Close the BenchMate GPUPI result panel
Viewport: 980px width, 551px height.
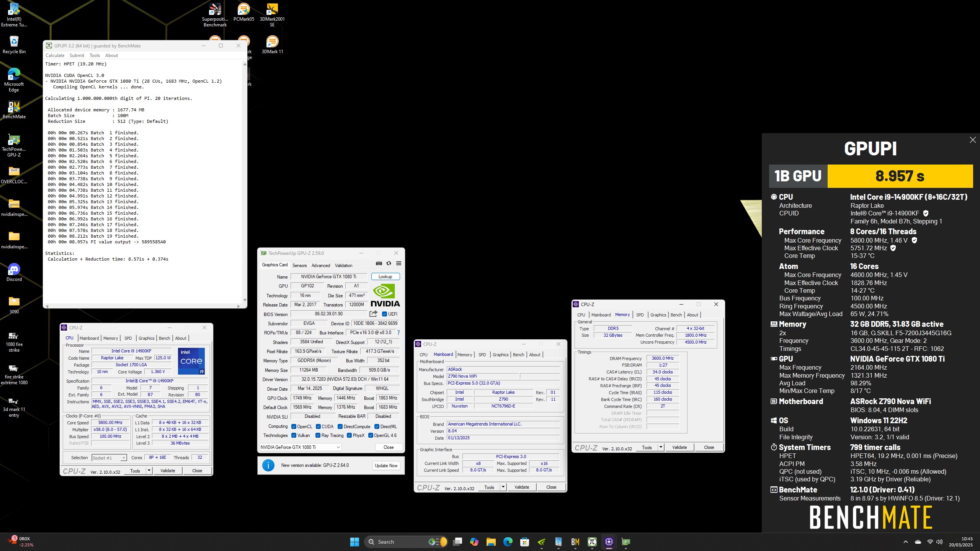point(973,140)
